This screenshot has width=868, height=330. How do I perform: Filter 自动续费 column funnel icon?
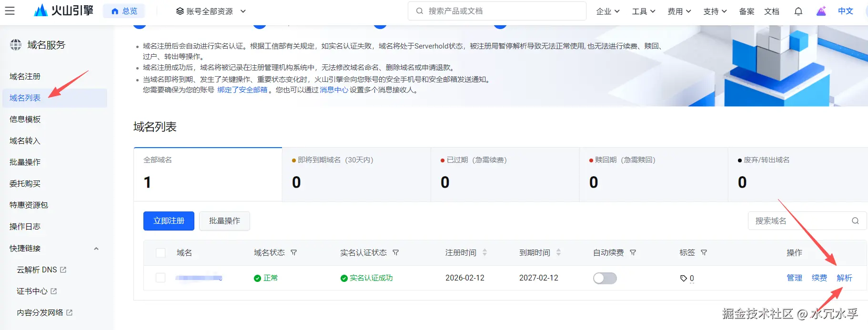[633, 253]
